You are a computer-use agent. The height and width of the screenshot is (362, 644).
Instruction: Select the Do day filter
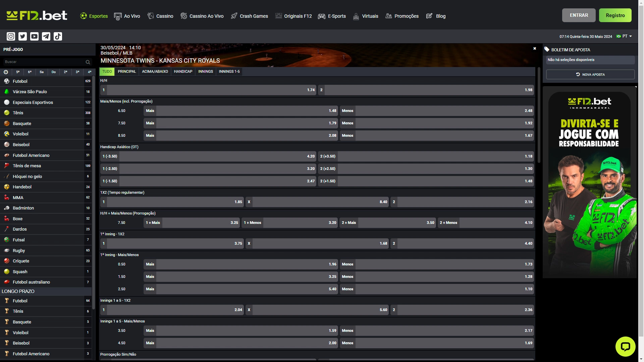[x=54, y=72]
